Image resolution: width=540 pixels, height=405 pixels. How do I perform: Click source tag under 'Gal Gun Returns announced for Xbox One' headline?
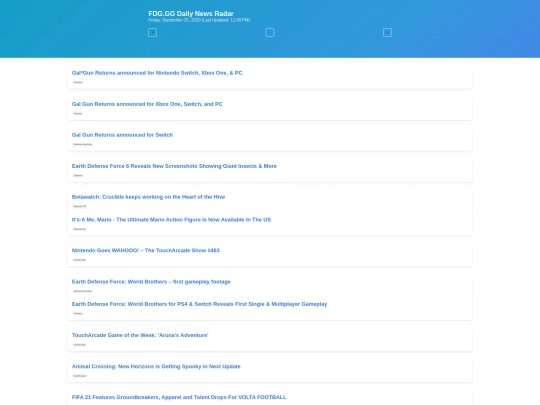77,113
